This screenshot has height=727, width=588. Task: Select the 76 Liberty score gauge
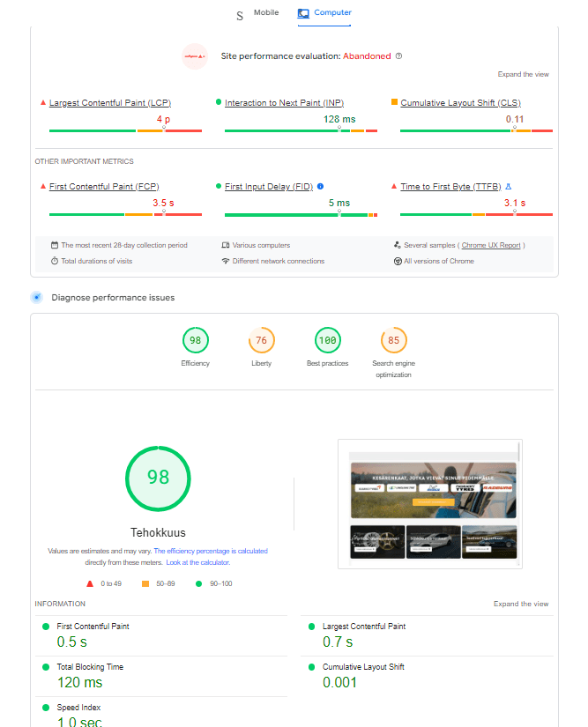[x=262, y=340]
